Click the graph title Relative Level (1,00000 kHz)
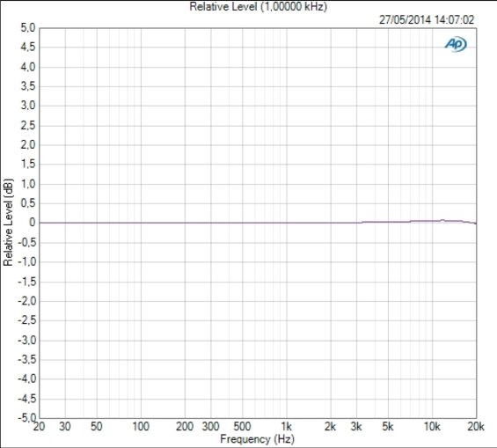This screenshot has height=448, width=497. click(x=258, y=7)
